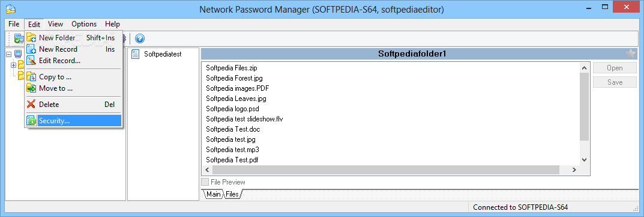Image resolution: width=644 pixels, height=217 pixels.
Task: Click the Move to green arrow icon
Action: point(32,88)
